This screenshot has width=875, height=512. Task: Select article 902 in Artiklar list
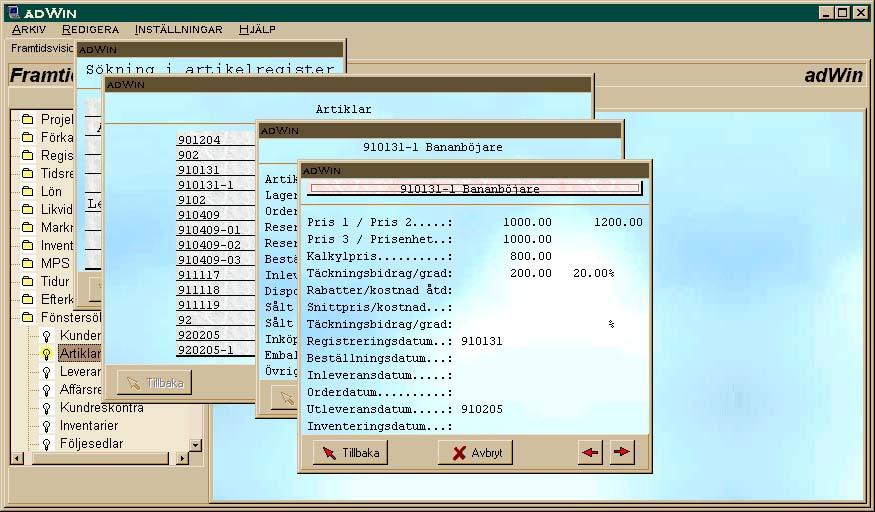point(215,154)
